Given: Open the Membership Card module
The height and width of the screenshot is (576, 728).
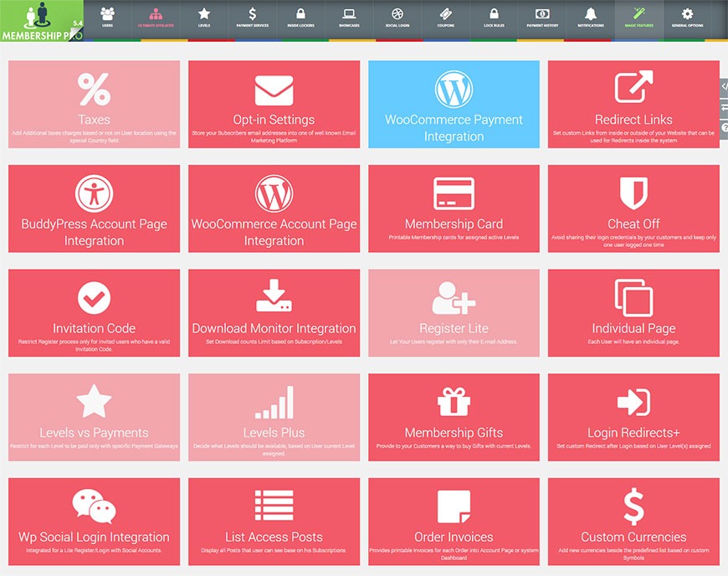Looking at the screenshot, I should (454, 208).
